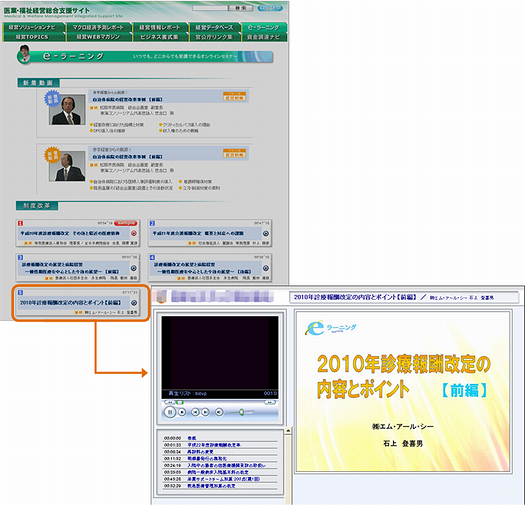Adjust the player volume slider
Screen dimensions: 525x505
[x=241, y=412]
